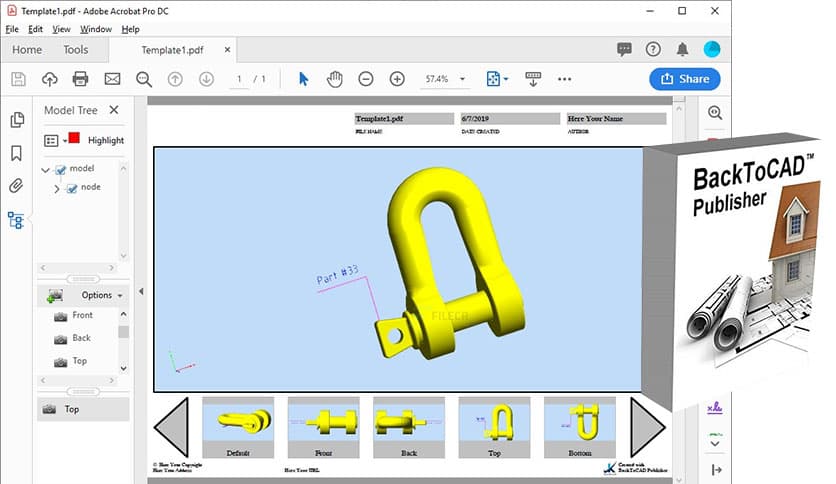Screen dimensions: 836x484
Task: Open the Window menu
Action: (96, 29)
